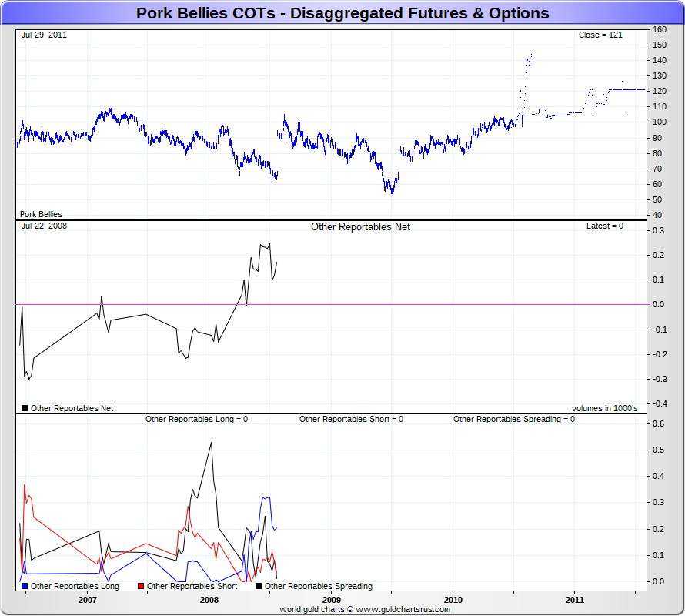Click the 2008 x-axis label
Image resolution: width=685 pixels, height=616 pixels.
pyautogui.click(x=209, y=600)
